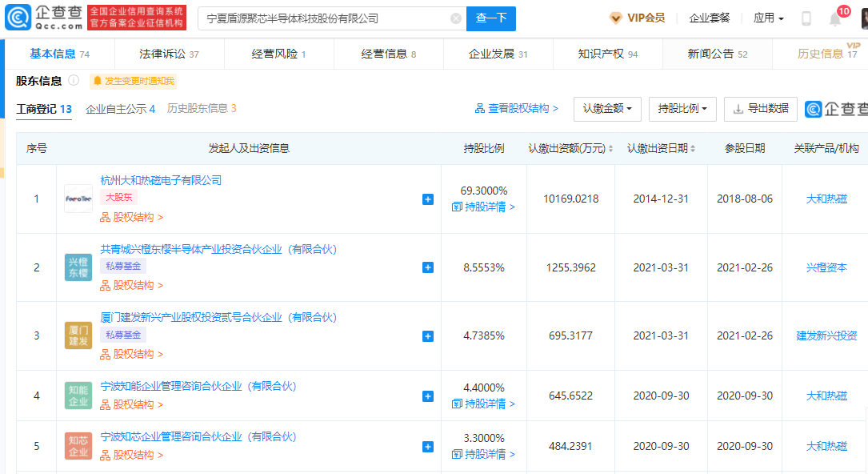This screenshot has width=868, height=474.
Task: Open 宁波知芯企业管理咨询合伙企业 link
Action: pyautogui.click(x=198, y=436)
